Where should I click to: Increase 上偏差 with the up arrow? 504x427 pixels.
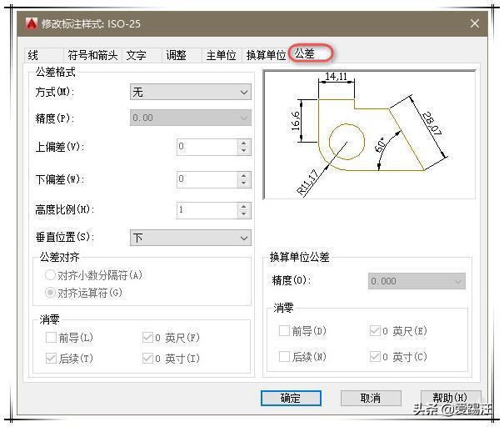tap(244, 143)
